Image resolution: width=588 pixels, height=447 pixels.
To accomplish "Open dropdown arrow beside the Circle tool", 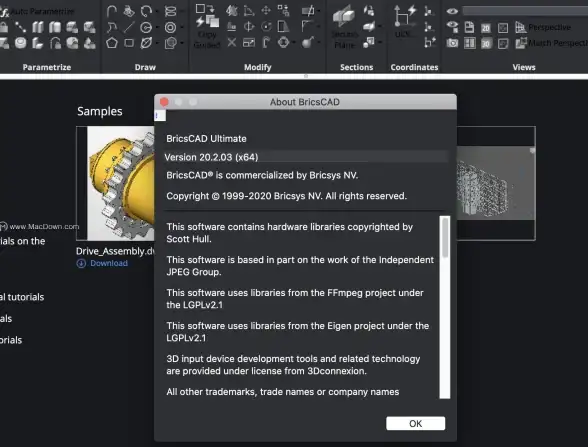I will (157, 27).
